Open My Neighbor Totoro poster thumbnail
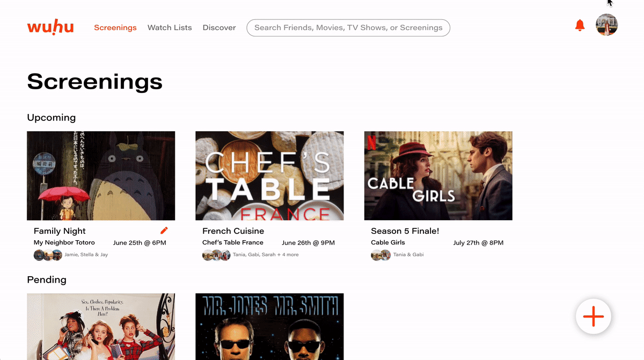Image resolution: width=644 pixels, height=360 pixels. (x=101, y=176)
